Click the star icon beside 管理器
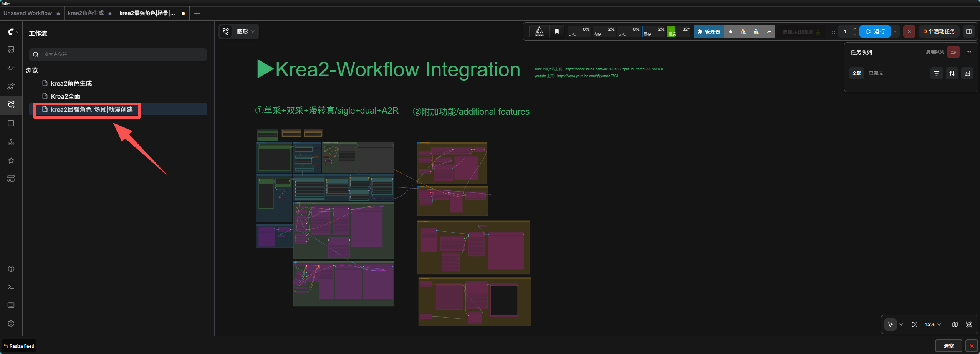Viewport: 980px width, 354px height. pyautogui.click(x=731, y=32)
